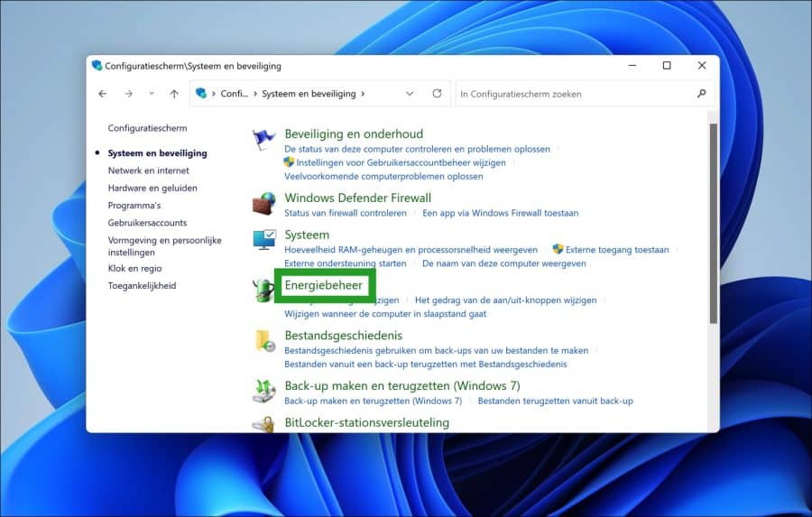Open Hoeveelheid RAM-geheugen en processorsnelheid weergeven
Image resolution: width=812 pixels, height=517 pixels.
tap(411, 250)
